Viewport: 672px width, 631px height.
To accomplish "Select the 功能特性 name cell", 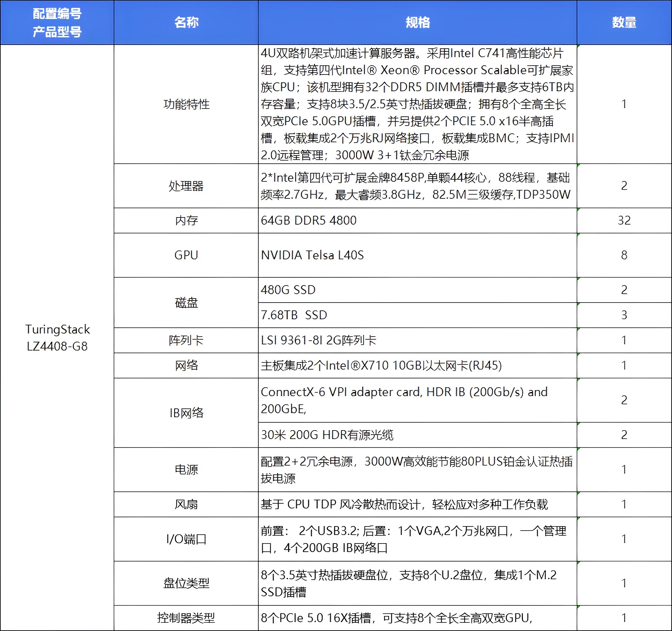I will (186, 104).
